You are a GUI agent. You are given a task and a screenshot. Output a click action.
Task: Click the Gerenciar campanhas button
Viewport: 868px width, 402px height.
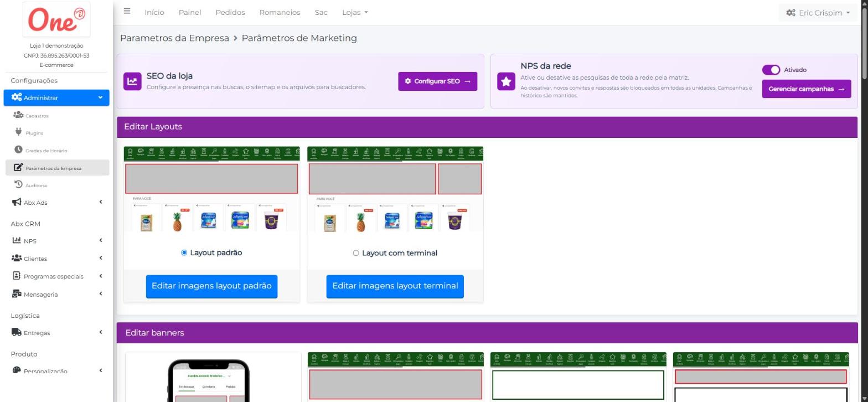807,89
